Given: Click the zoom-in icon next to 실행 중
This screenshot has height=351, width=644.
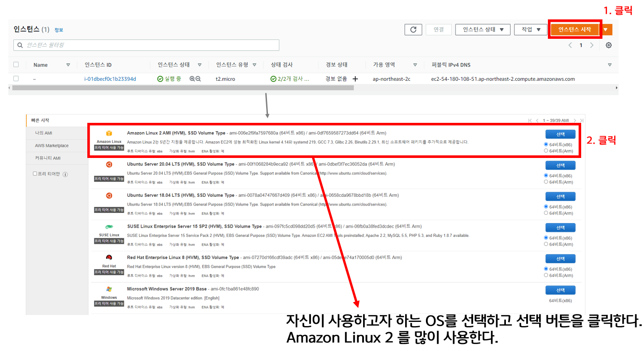Looking at the screenshot, I should pos(192,79).
